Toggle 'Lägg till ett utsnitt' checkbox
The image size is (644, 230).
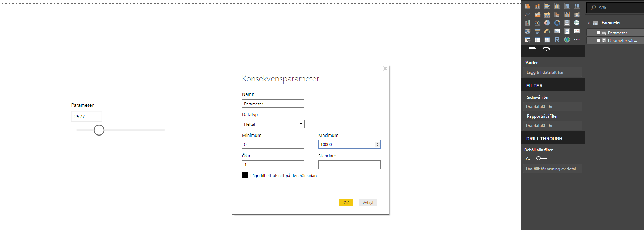coord(245,175)
